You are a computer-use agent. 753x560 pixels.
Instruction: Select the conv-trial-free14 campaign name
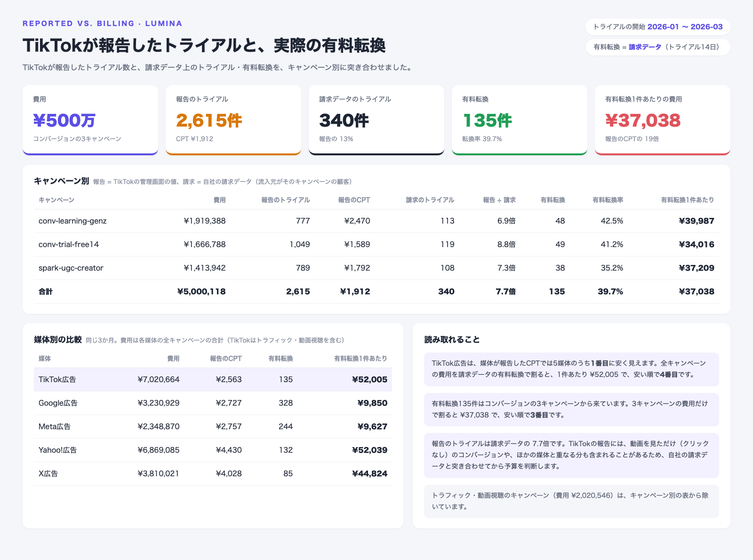click(69, 244)
